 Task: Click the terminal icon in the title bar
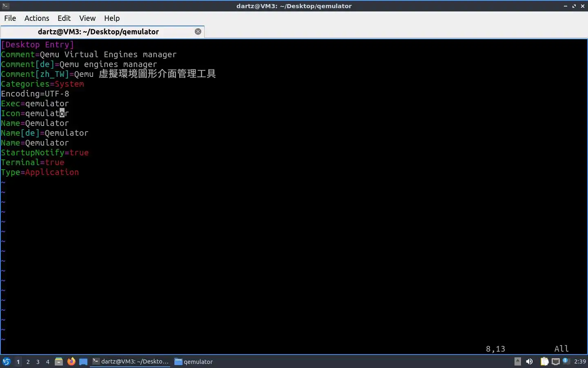pyautogui.click(x=5, y=6)
